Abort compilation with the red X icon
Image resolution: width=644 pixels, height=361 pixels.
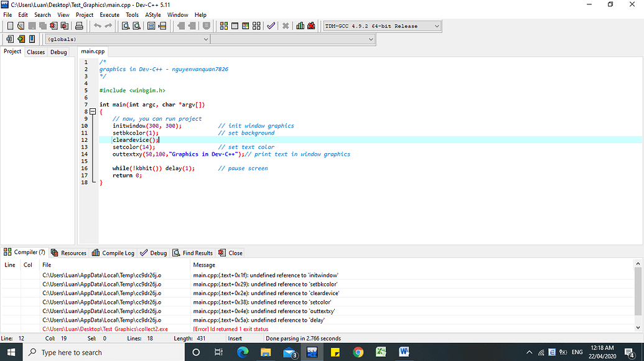pyautogui.click(x=286, y=26)
